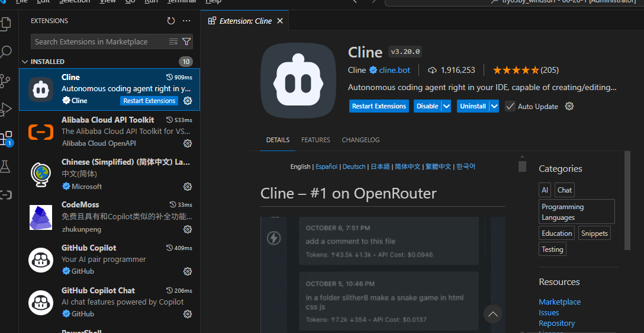Switch to the FEATURES tab
Viewport: 644px width, 333px height.
pyautogui.click(x=315, y=140)
